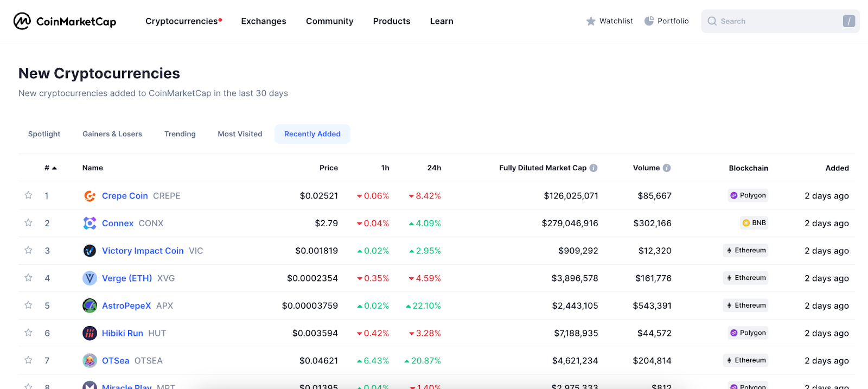Open the Verge (ETH) coin link

point(127,278)
